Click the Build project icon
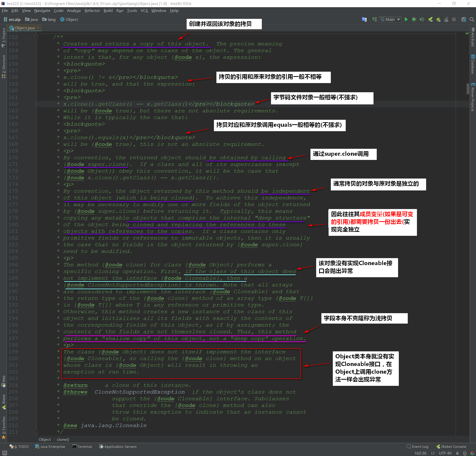Image resolution: width=476 pixels, height=456 pixels. [374, 19]
